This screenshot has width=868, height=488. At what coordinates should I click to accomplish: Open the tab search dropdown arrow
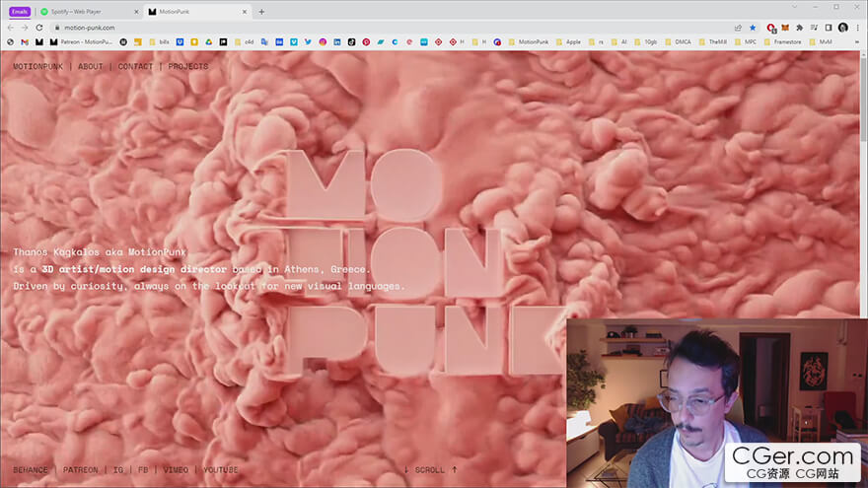pyautogui.click(x=796, y=7)
